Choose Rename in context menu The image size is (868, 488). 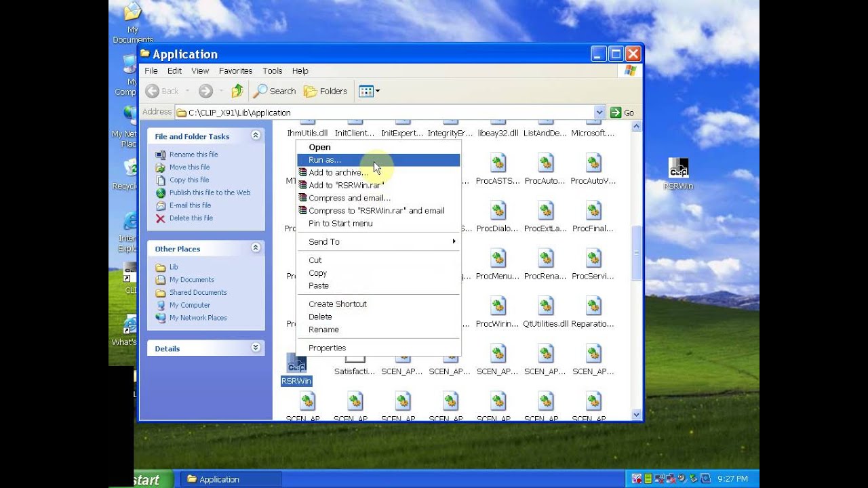378,329
